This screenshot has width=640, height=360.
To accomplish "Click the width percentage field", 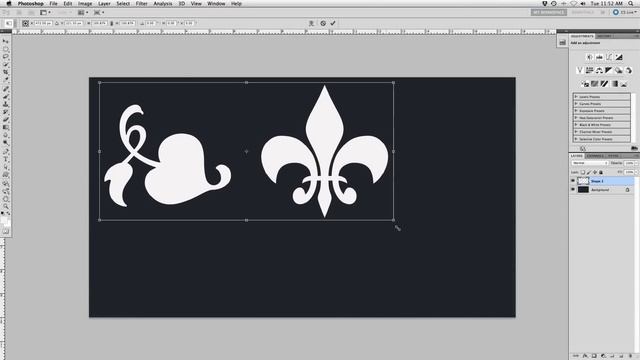I will click(99, 23).
